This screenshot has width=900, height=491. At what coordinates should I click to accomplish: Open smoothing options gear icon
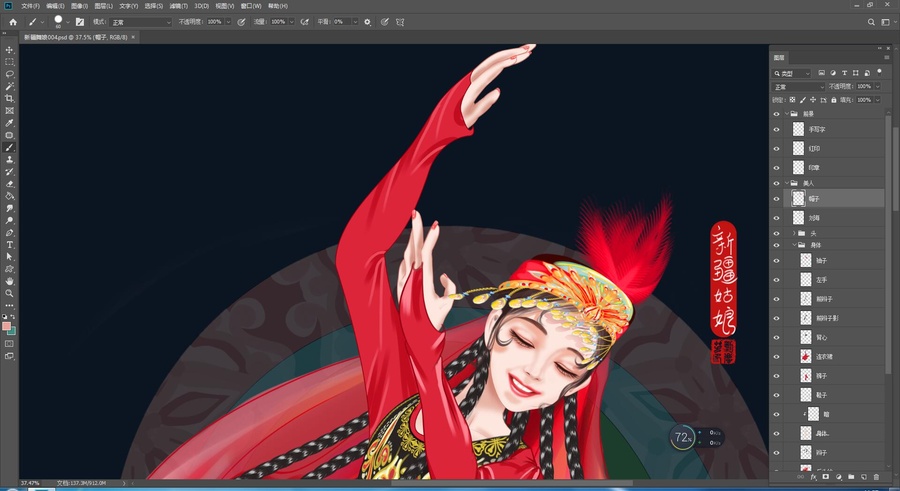click(x=367, y=22)
